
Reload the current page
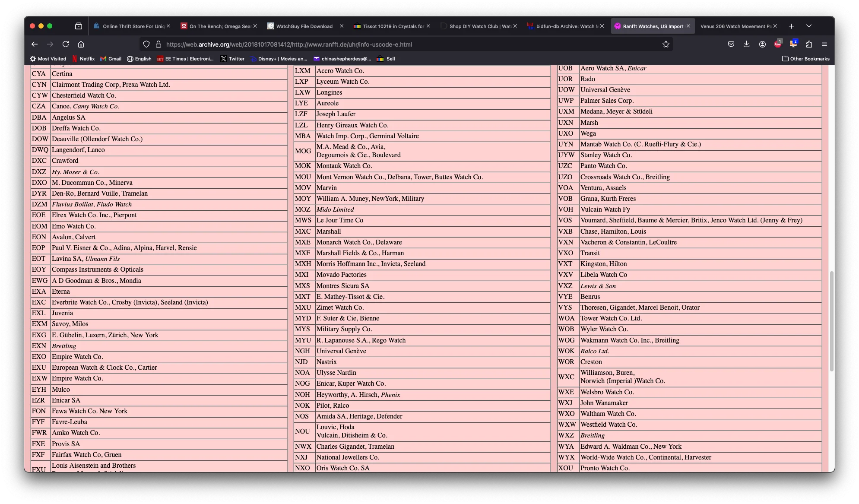tap(66, 44)
